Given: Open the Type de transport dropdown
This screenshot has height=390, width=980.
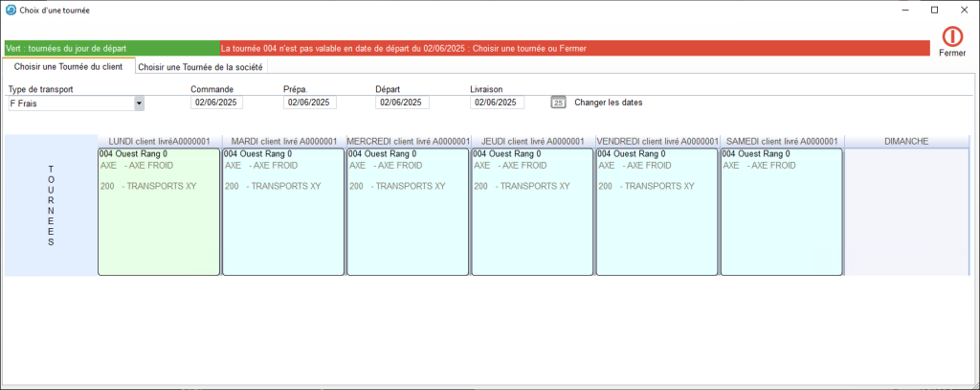Looking at the screenshot, I should tap(139, 103).
